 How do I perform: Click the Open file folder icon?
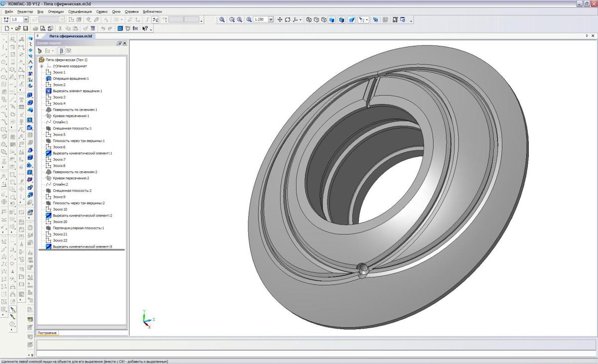(18, 29)
